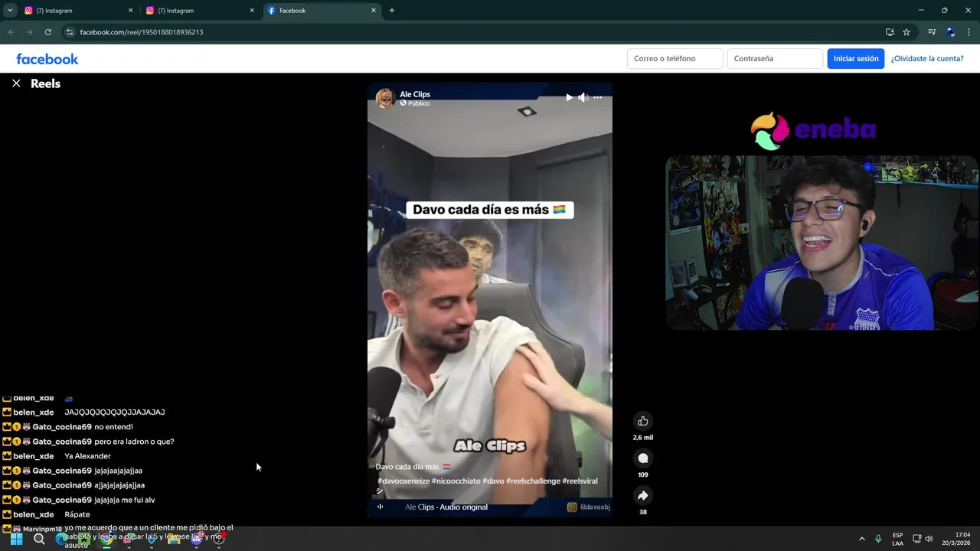The height and width of the screenshot is (551, 980).
Task: Click the #nicoocchiato hashtag
Action: click(456, 481)
